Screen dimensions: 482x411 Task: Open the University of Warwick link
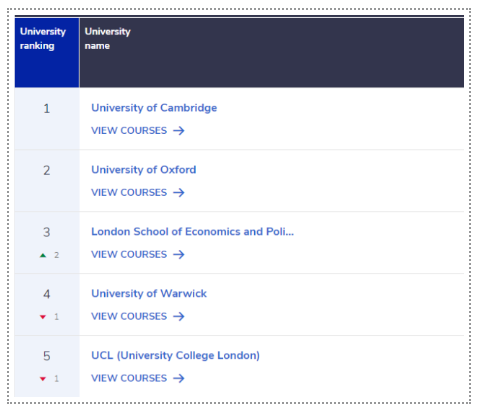(149, 294)
